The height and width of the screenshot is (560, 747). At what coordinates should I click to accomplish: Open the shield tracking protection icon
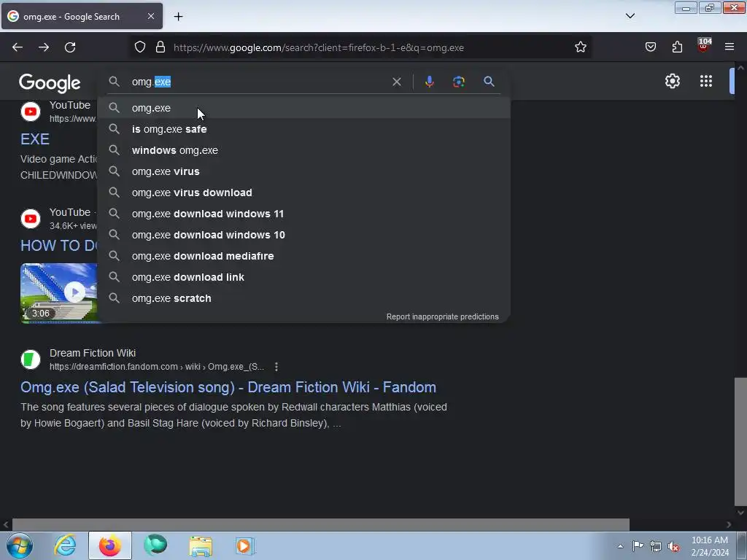(139, 47)
